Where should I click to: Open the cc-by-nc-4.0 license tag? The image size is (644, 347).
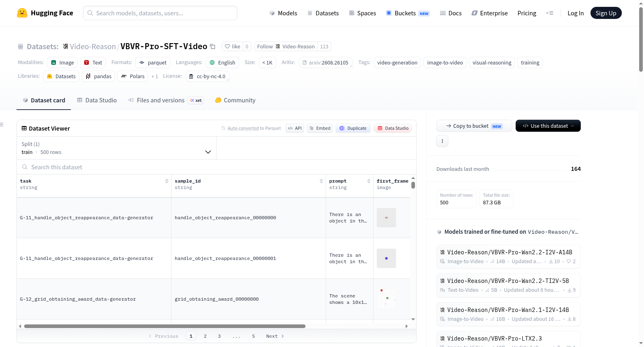click(207, 76)
